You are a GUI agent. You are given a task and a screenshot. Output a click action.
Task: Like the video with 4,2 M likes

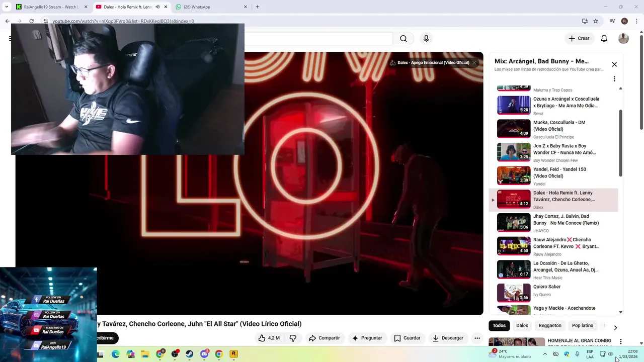pos(269,338)
